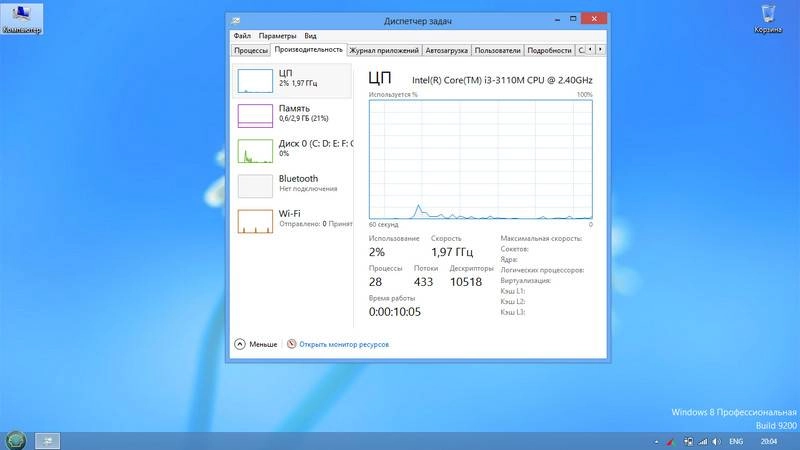The image size is (800, 450).
Task: Open Открыть монитор ресурсов link
Action: point(344,344)
